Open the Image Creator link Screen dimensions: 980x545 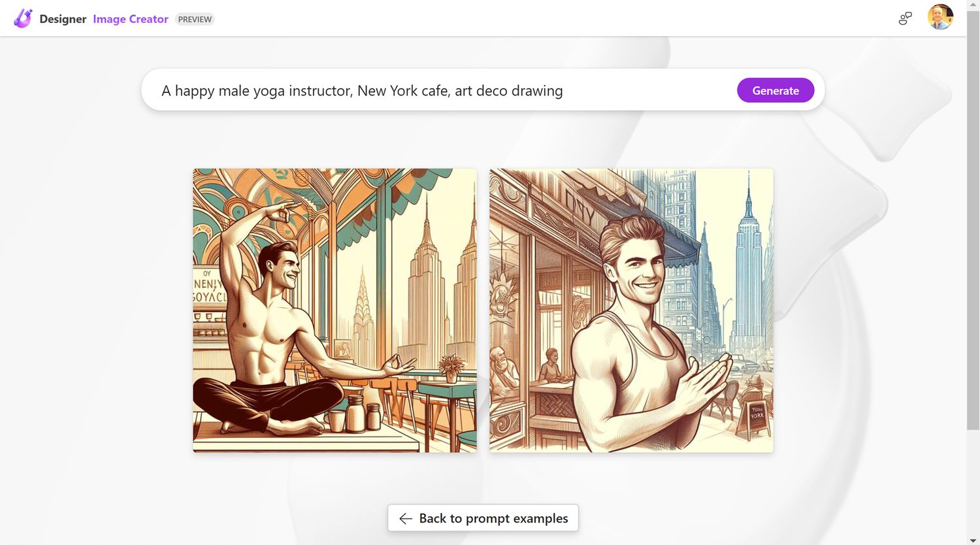click(x=131, y=19)
